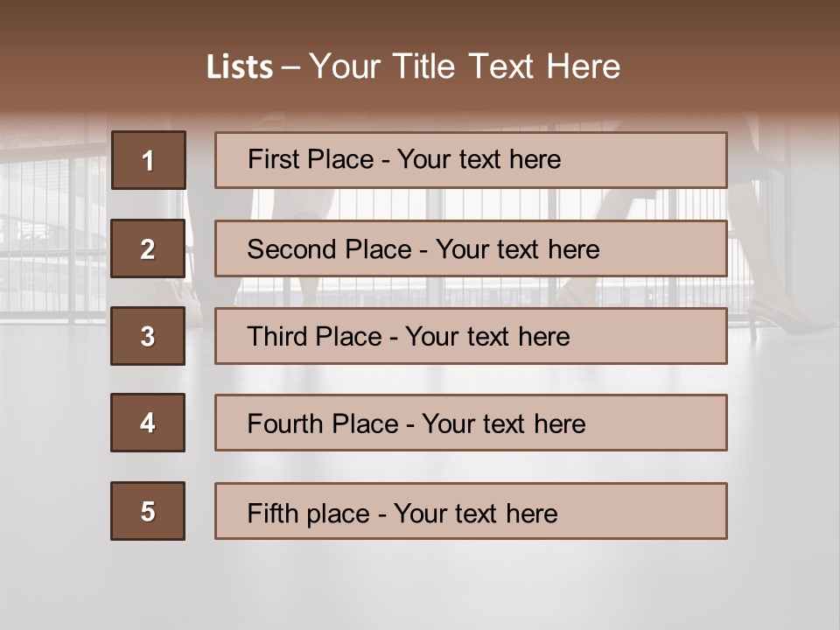Select the number 1 box
Screen dimensions: 840x630
click(149, 159)
